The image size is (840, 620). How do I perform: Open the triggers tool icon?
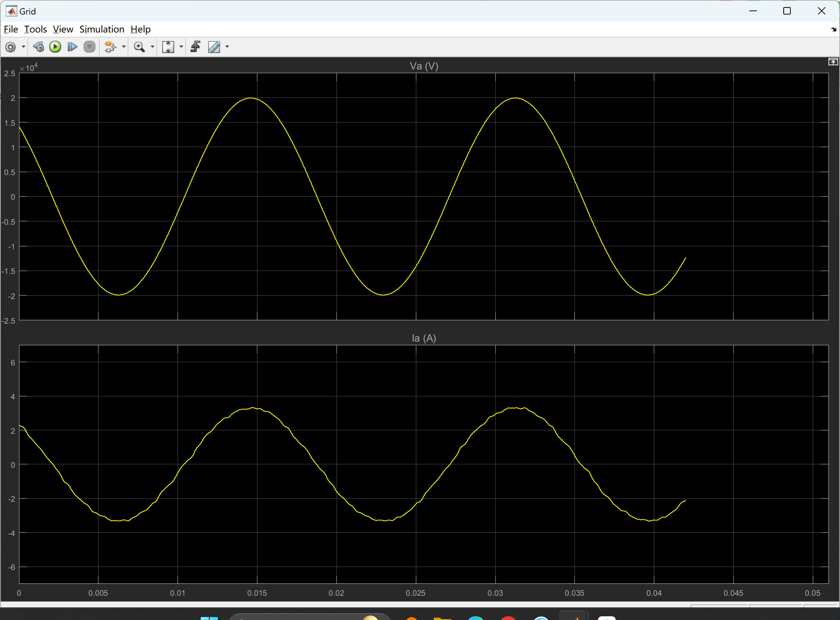pos(195,47)
